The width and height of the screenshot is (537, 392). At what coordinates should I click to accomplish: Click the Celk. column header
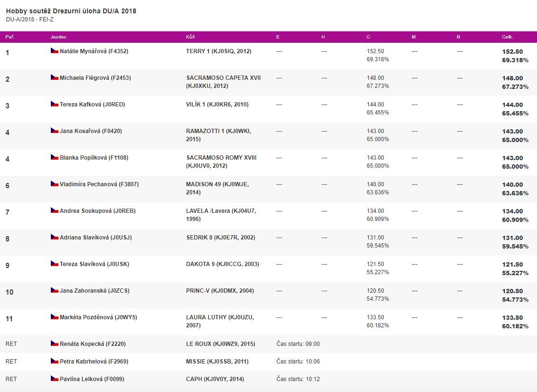coord(508,37)
